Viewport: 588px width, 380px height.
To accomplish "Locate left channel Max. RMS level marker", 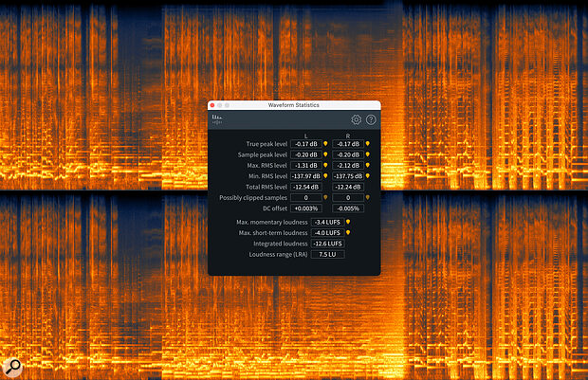I will point(325,166).
